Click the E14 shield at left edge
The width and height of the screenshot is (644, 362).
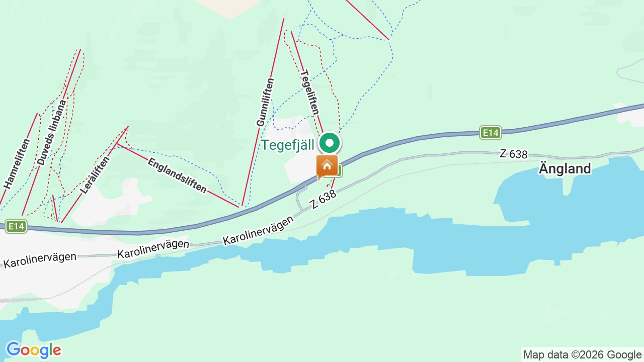coord(16,226)
